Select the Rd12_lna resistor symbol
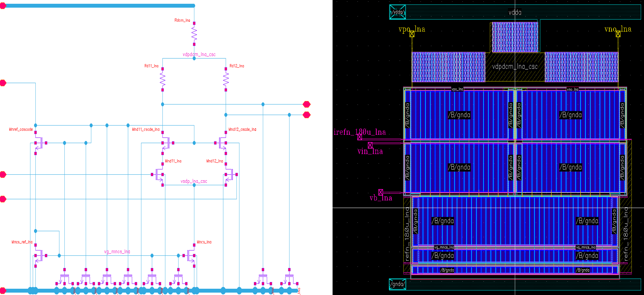 tap(226, 79)
